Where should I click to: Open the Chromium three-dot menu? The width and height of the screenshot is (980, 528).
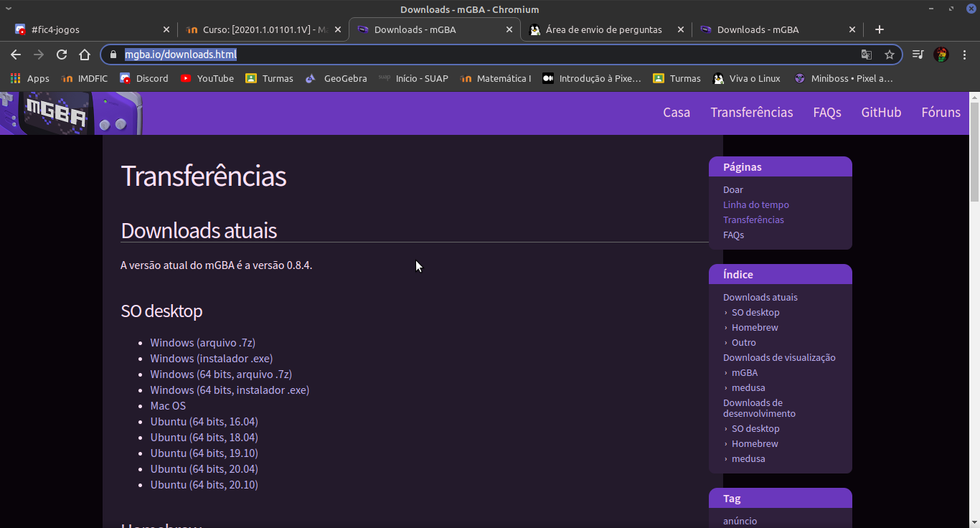965,55
